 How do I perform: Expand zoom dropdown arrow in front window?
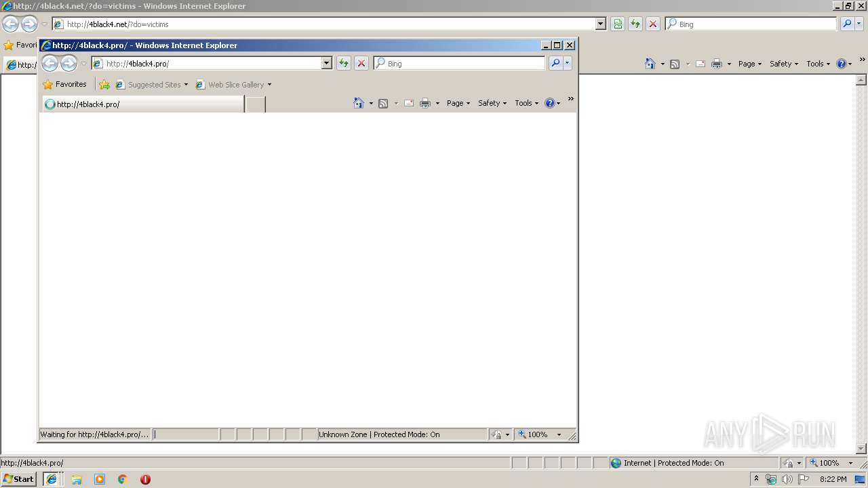[x=559, y=434]
